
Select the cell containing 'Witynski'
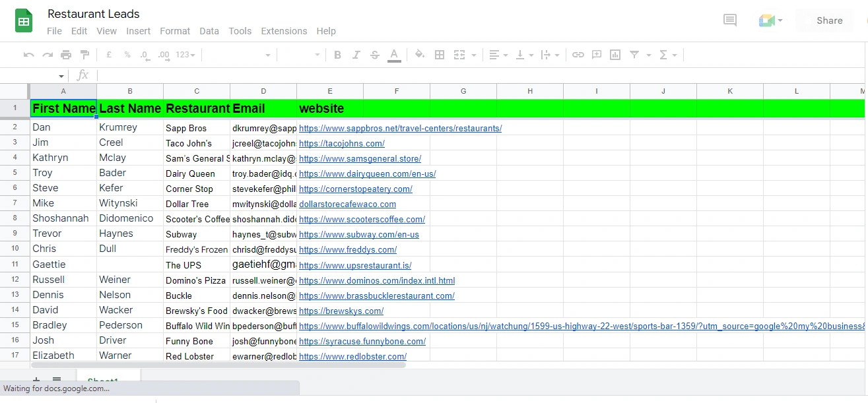130,203
